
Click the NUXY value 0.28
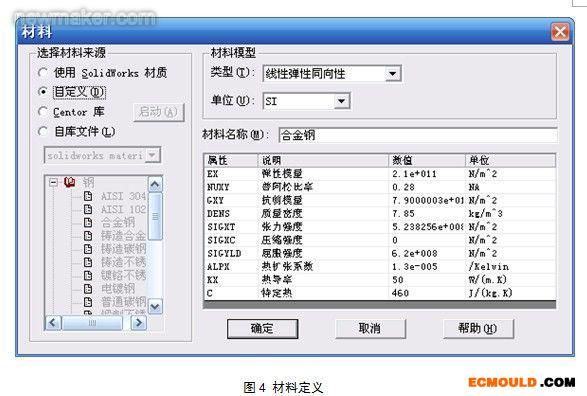pos(403,187)
